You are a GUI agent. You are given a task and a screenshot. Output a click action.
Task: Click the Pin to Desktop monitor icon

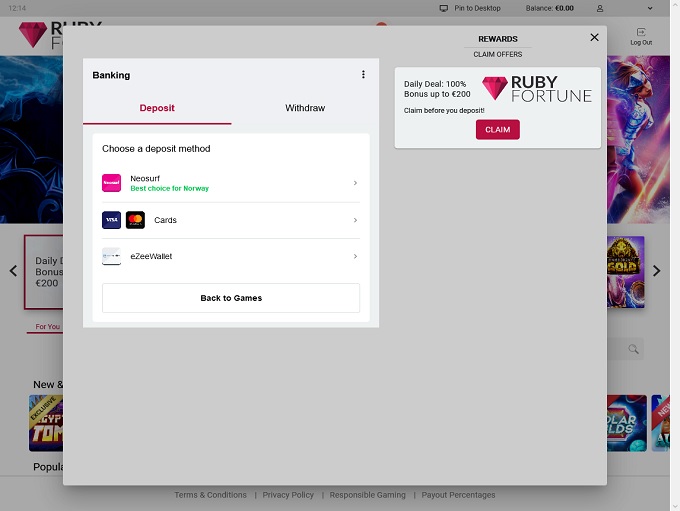(x=444, y=8)
